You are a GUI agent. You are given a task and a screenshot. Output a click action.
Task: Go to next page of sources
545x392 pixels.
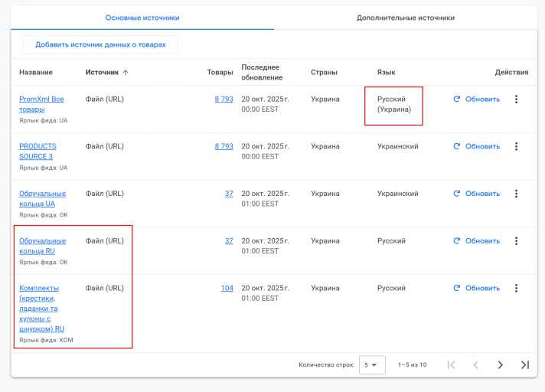pos(500,365)
